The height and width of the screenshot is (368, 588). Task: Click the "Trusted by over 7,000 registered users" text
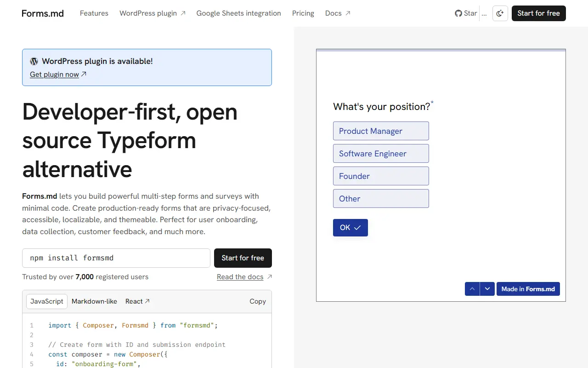click(x=85, y=277)
